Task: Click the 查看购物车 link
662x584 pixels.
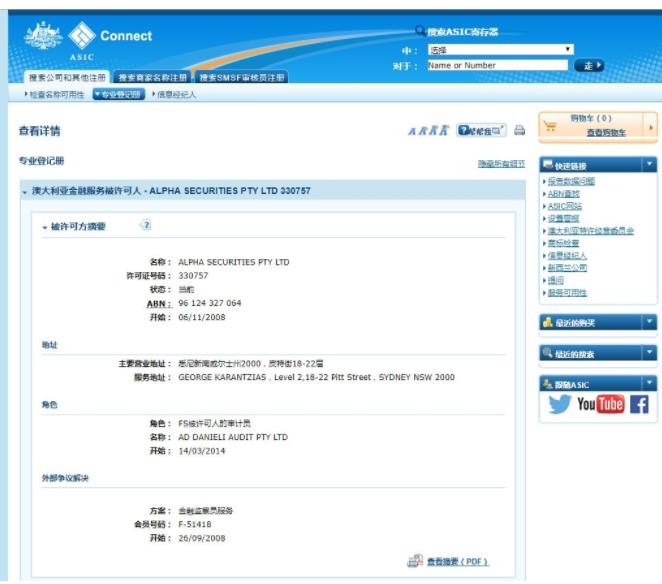Action: coord(606,132)
